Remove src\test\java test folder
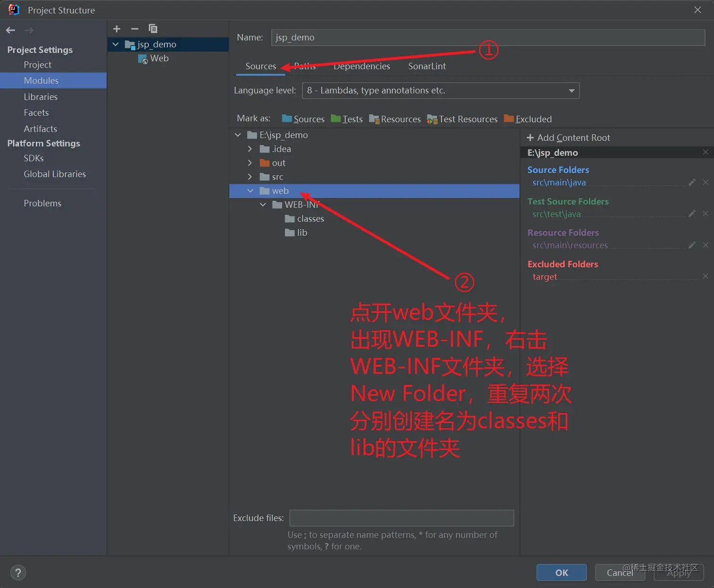This screenshot has width=714, height=588. (x=705, y=214)
